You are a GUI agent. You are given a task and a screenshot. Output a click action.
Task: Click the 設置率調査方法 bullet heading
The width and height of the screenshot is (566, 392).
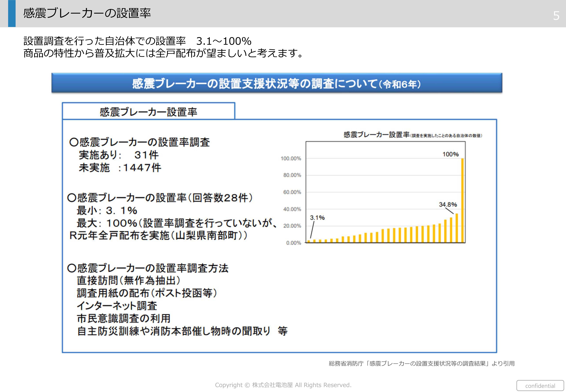[x=148, y=268]
